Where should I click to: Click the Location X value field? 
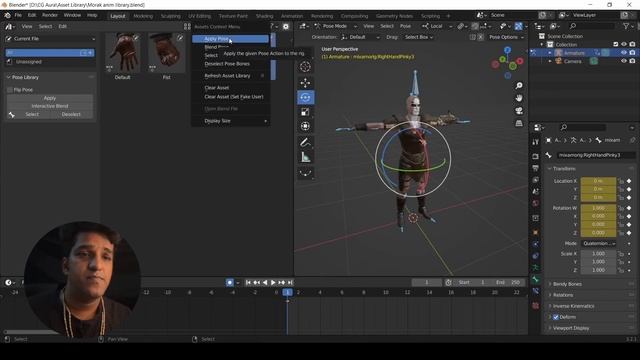click(x=598, y=181)
